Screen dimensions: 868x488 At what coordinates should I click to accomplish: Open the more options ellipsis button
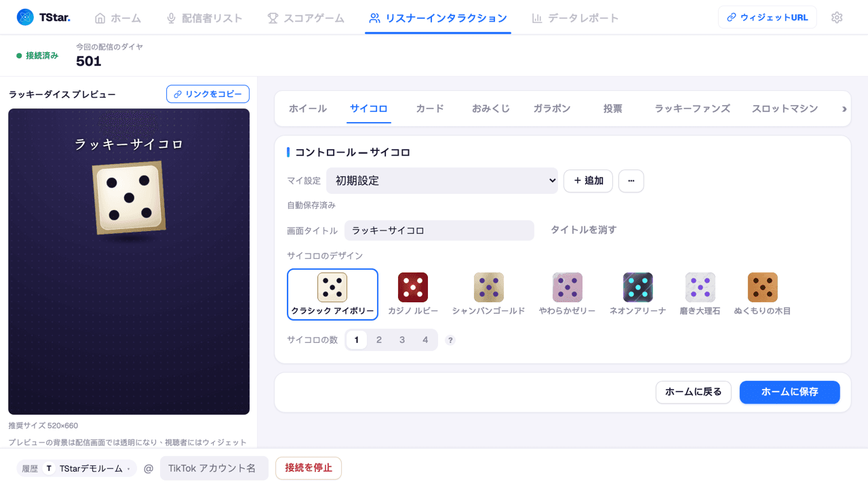click(631, 181)
